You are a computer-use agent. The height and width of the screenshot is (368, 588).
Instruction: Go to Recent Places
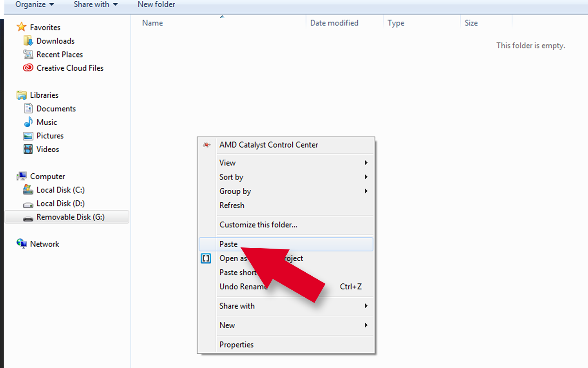click(x=60, y=54)
